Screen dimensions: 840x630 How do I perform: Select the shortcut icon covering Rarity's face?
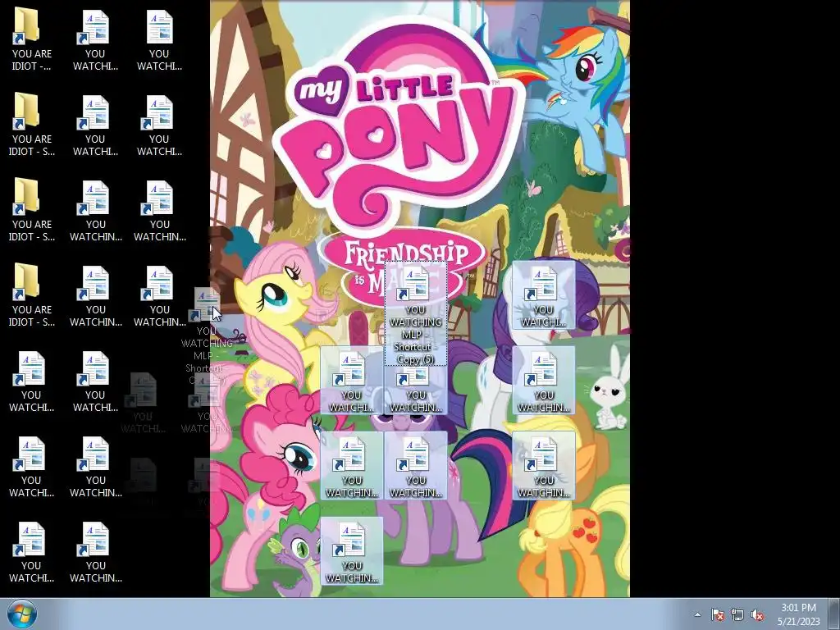coord(543,295)
